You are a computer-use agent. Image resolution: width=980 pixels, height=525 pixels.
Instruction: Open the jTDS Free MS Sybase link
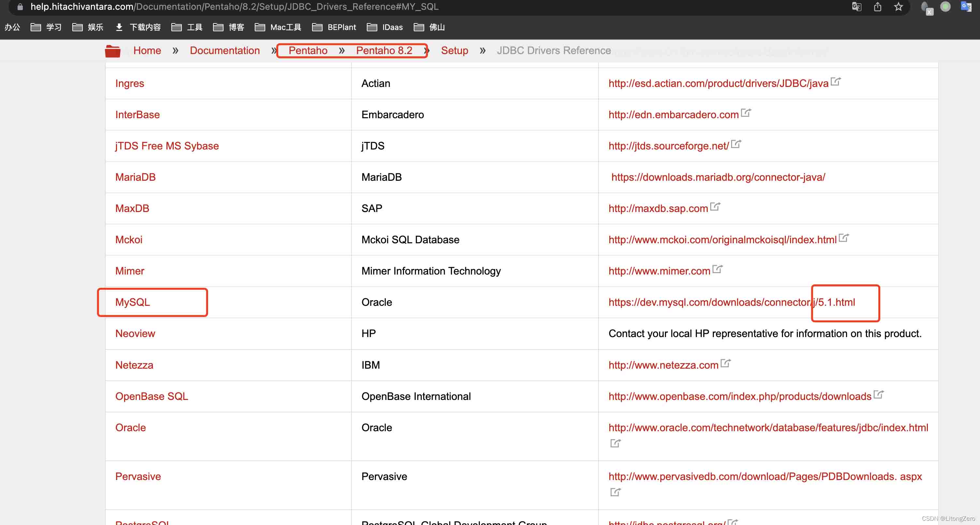166,146
